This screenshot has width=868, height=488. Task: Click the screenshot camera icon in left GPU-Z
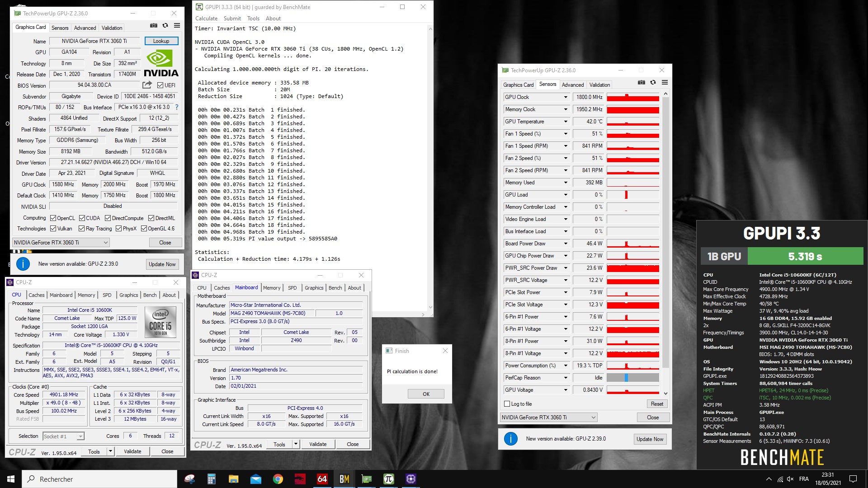tap(154, 26)
